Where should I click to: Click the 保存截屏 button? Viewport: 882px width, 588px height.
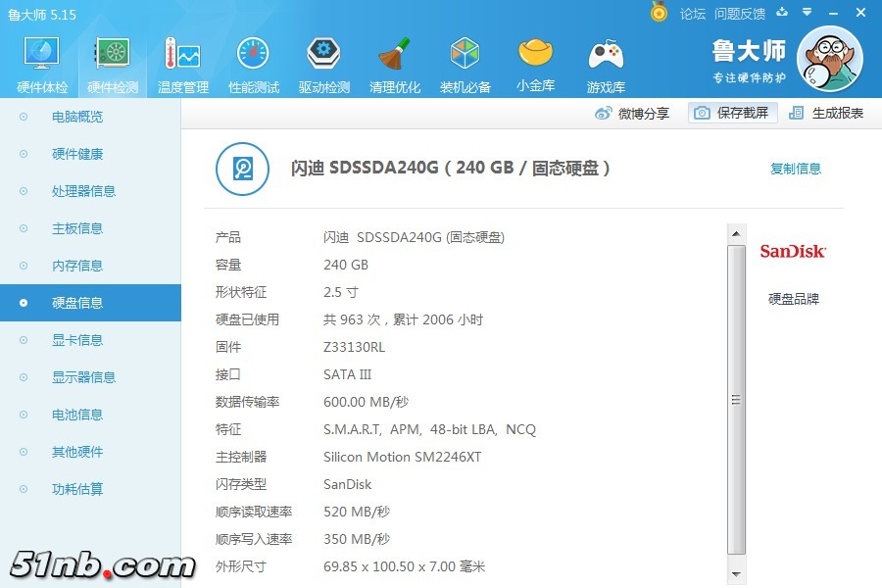pos(733,113)
